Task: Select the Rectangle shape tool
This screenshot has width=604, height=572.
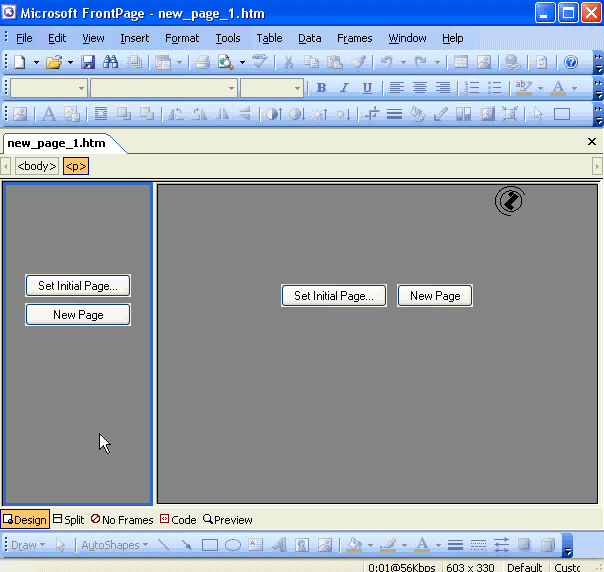Action: click(x=210, y=545)
